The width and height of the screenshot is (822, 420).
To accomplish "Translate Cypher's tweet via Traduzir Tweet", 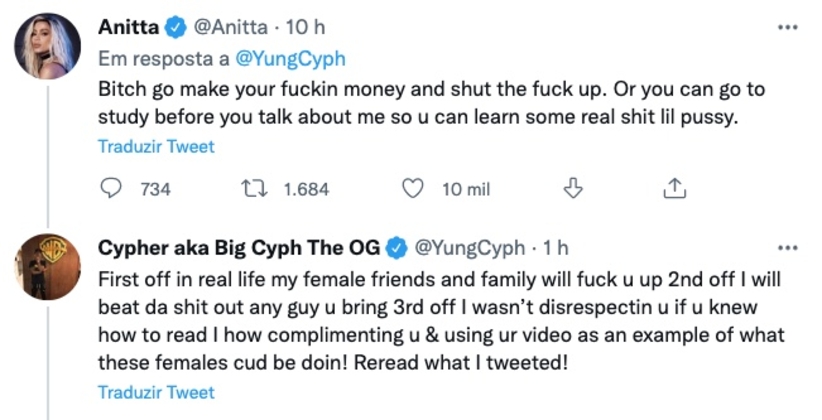I will (x=155, y=390).
